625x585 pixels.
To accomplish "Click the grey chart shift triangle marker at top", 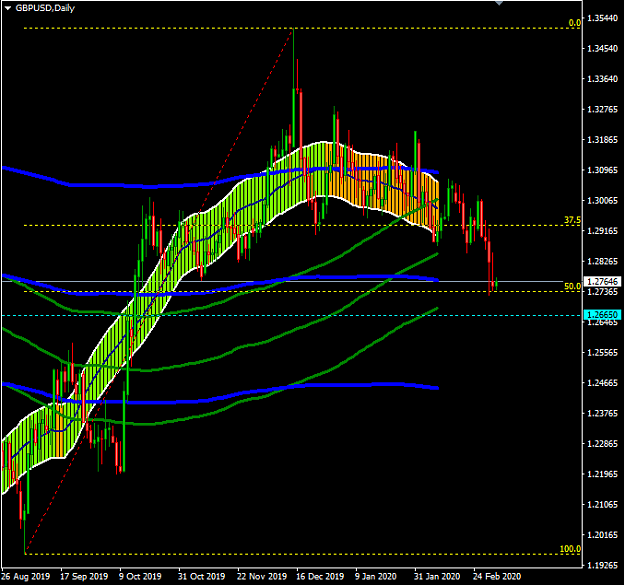I will coord(499,3).
